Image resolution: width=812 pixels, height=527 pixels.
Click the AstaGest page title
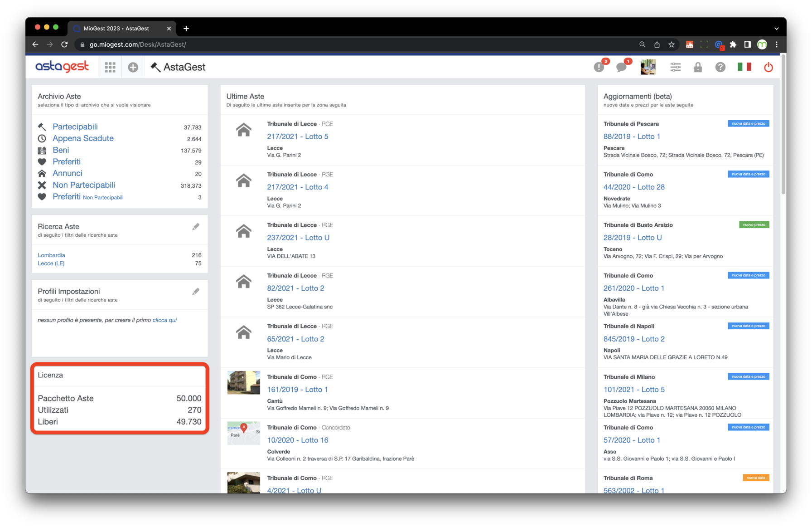click(x=184, y=67)
